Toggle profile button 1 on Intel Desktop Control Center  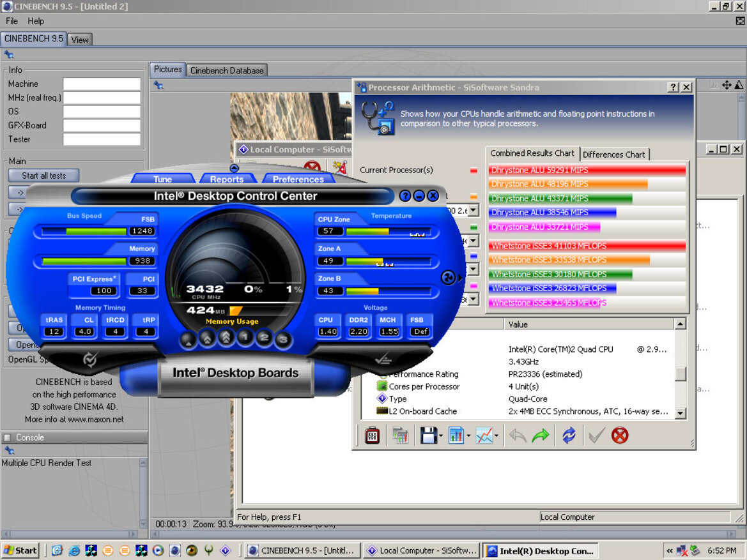[x=246, y=338]
